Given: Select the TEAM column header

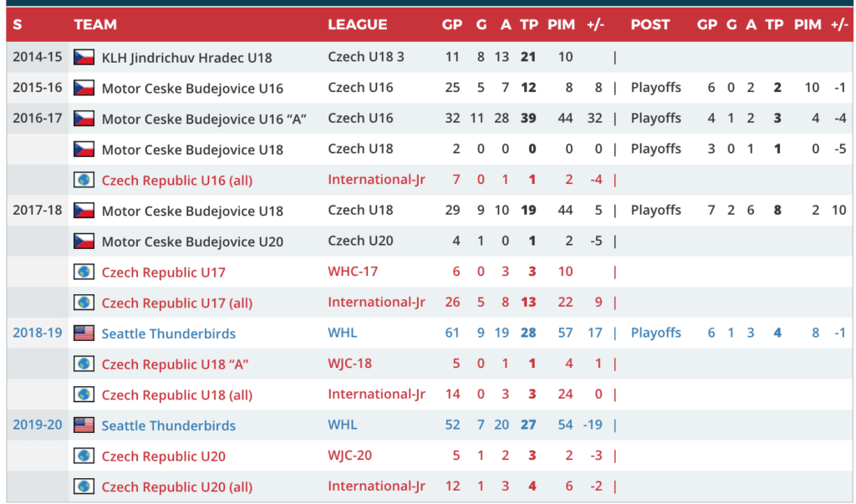Looking at the screenshot, I should coord(95,25).
